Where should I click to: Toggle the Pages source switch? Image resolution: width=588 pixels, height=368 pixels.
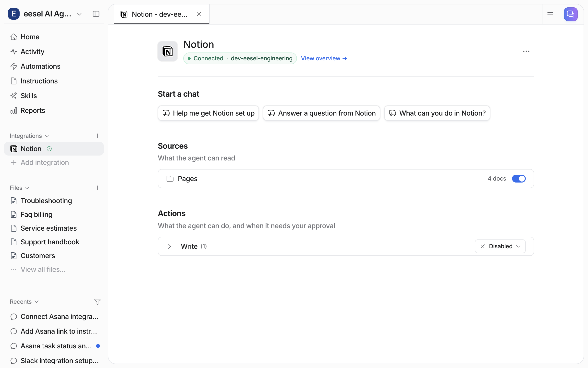pos(519,179)
